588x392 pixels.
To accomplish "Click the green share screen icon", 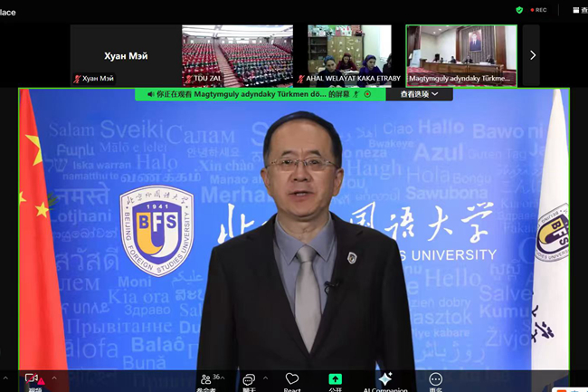I will (335, 378).
